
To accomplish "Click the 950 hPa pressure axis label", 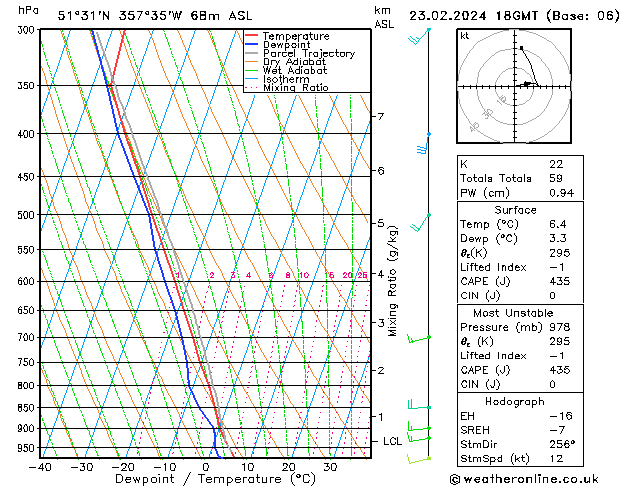I will pyautogui.click(x=28, y=448).
